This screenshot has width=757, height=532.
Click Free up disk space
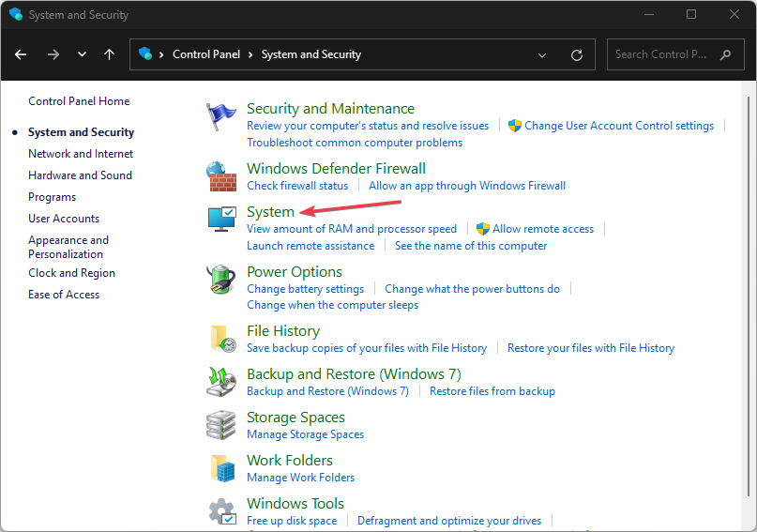pos(292,521)
